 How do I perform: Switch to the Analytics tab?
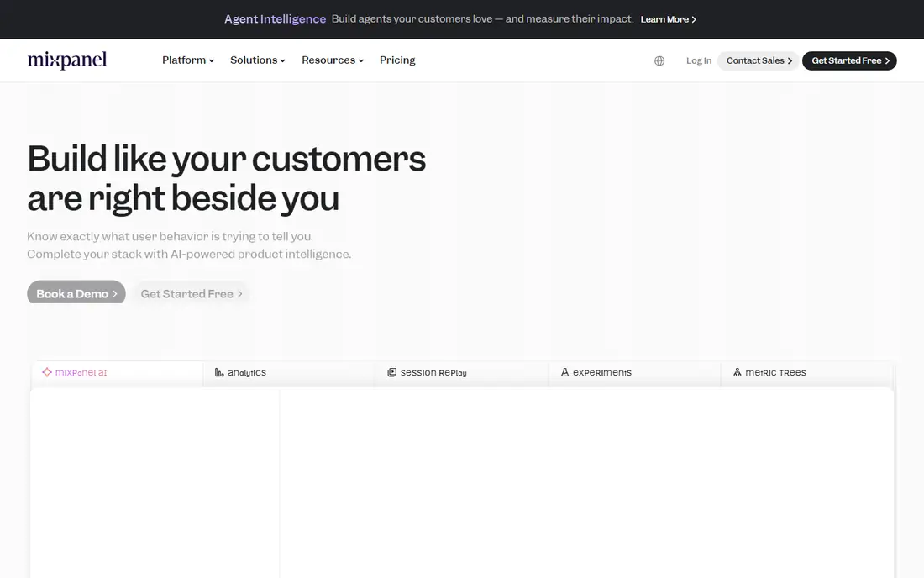pos(289,373)
